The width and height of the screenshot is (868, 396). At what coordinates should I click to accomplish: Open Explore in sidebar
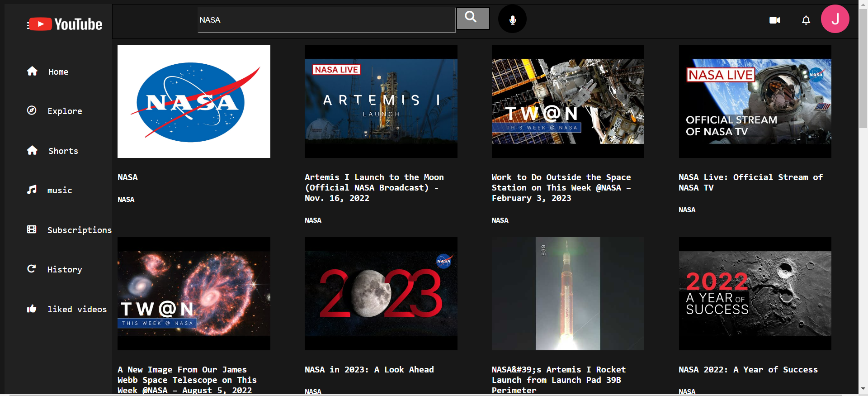[x=65, y=111]
